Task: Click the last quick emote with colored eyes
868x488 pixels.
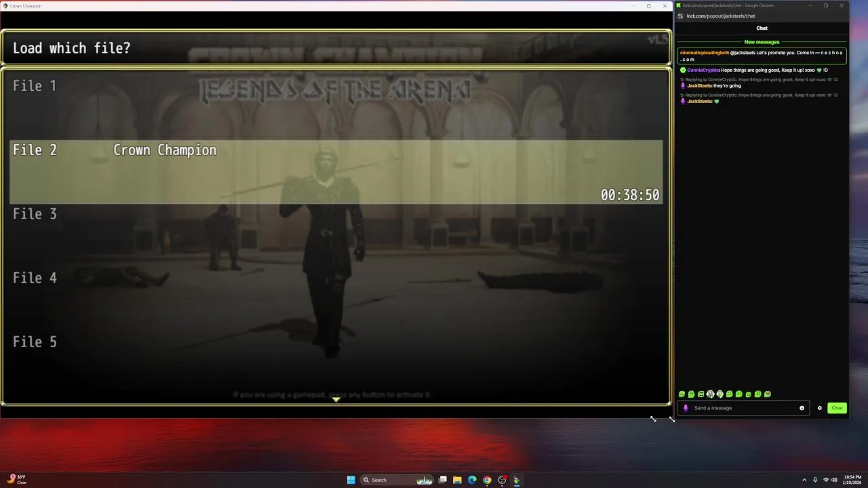Action: 767,394
